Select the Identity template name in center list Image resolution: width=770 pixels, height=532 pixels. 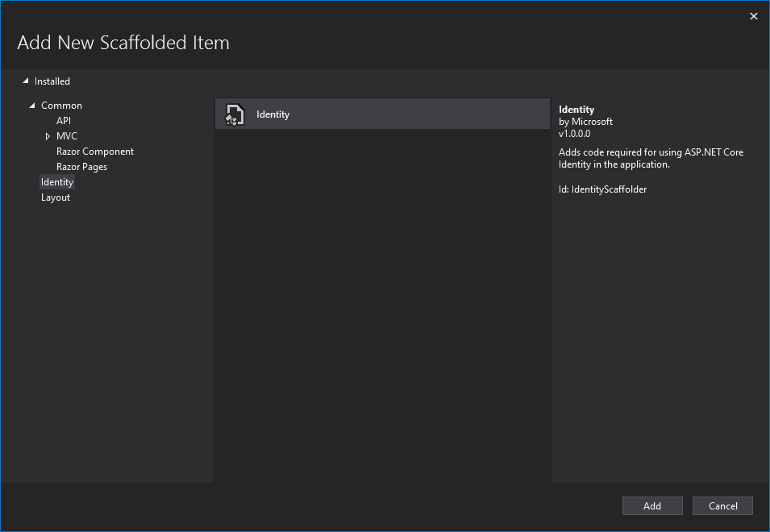(x=273, y=114)
